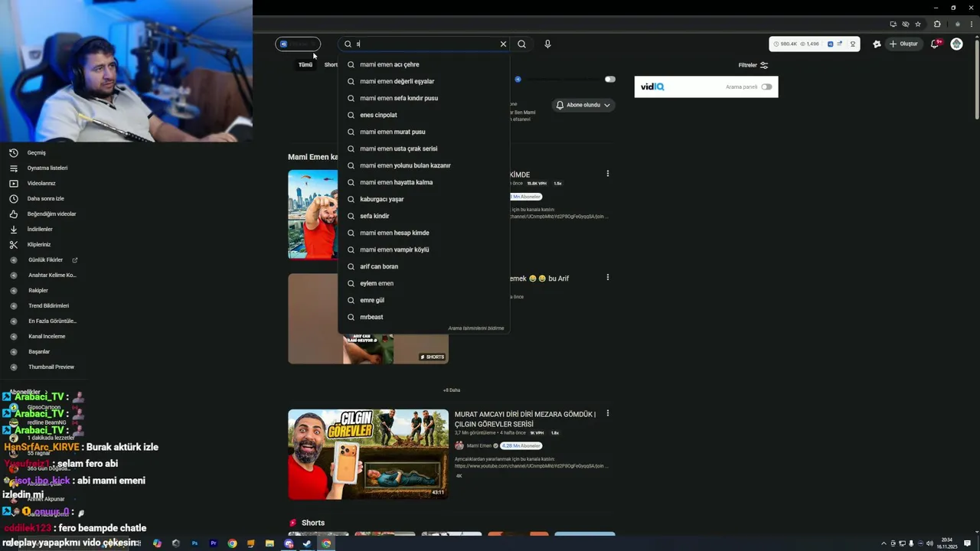
Task: Open Steam from the taskbar
Action: click(x=307, y=543)
